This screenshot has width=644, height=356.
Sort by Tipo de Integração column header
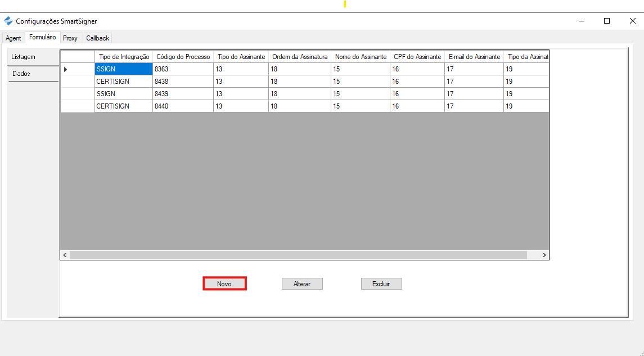point(124,57)
